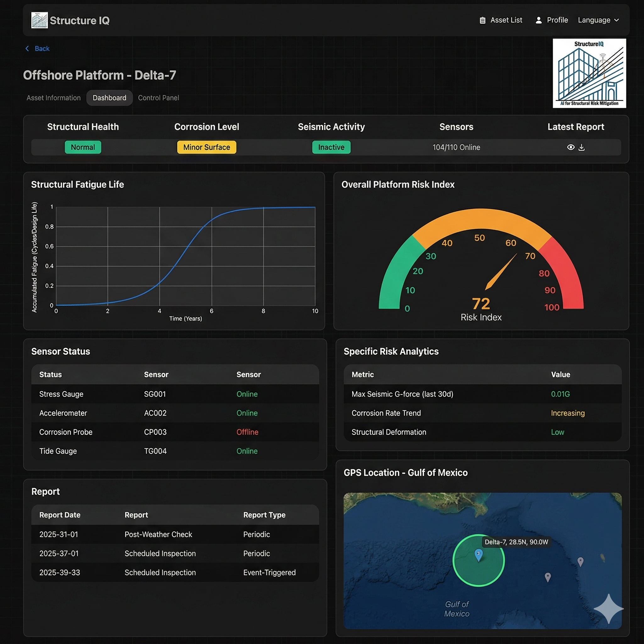Click the Structure IQ logo icon
The height and width of the screenshot is (644, 644).
[x=39, y=20]
